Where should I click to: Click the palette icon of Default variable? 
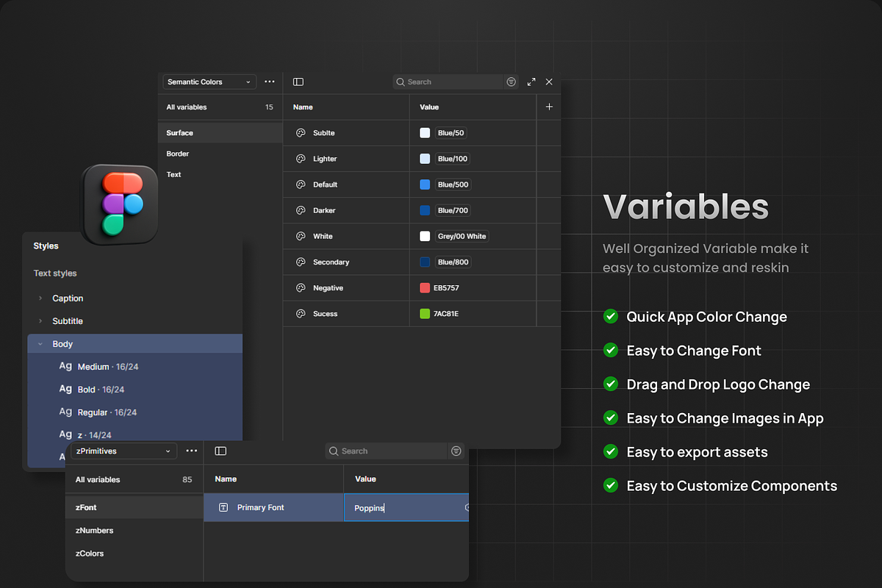click(x=301, y=184)
